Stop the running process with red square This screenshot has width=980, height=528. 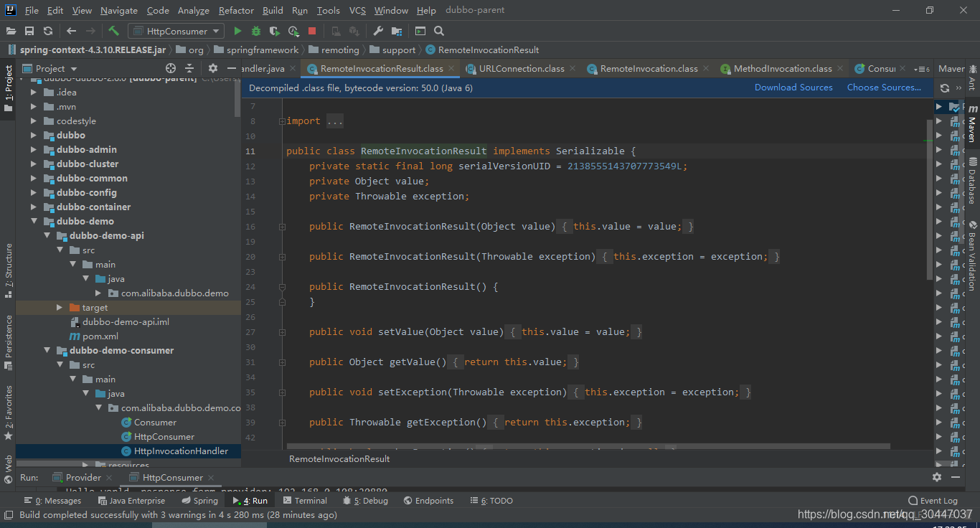pyautogui.click(x=312, y=31)
